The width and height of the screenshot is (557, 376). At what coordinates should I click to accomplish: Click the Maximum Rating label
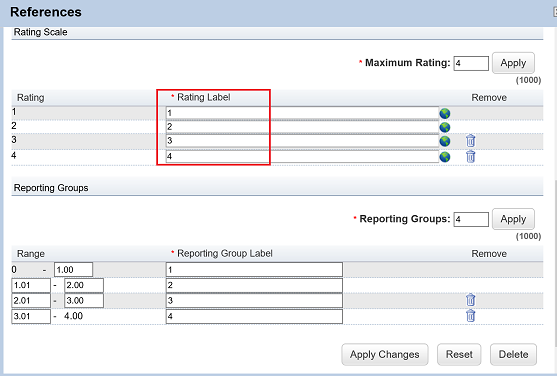coord(407,63)
